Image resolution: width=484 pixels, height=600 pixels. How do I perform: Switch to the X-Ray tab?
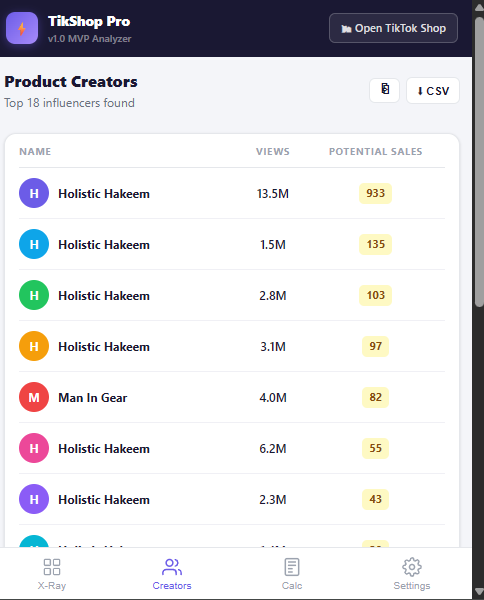[52, 574]
